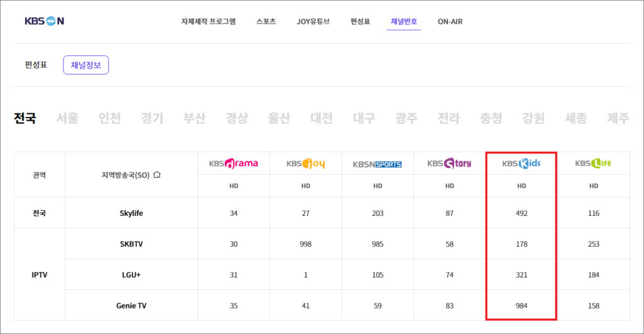Viewport: 644px width, 334px height.
Task: Click the 권역 column header
Action: (x=40, y=175)
